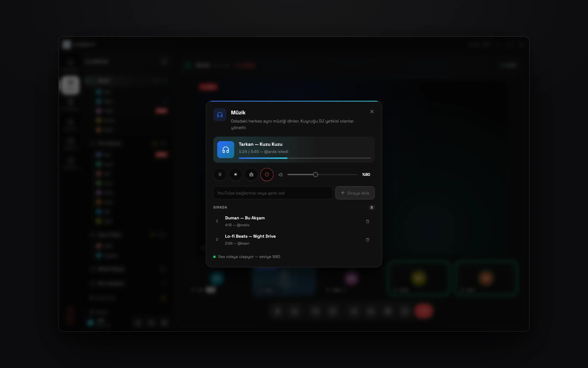The height and width of the screenshot is (368, 588).
Task: Remove Lo-fi Beats — Night Drive from queue
Action: (x=367, y=240)
